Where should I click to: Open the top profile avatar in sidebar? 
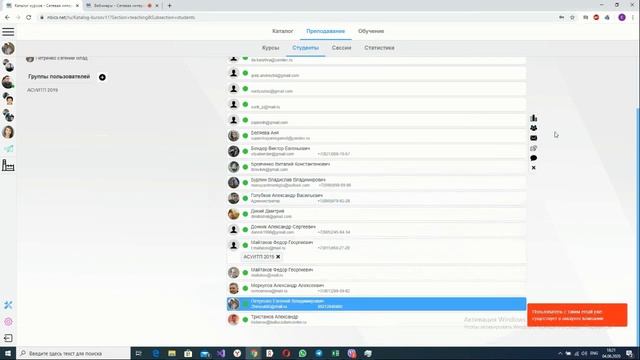tap(8, 49)
